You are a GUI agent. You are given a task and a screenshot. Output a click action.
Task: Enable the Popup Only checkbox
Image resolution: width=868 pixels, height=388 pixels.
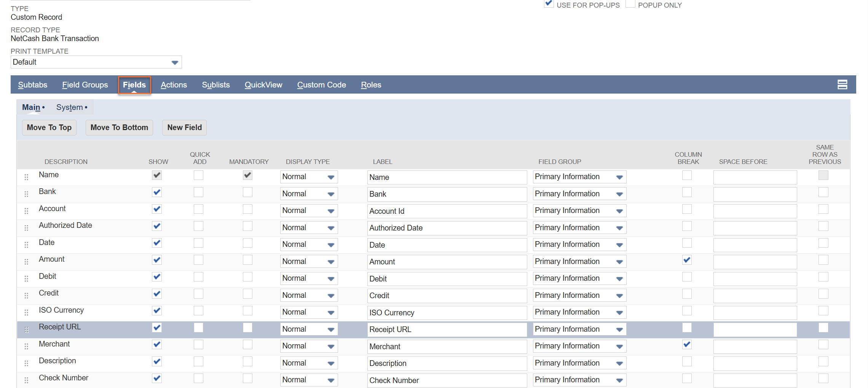[x=630, y=4]
